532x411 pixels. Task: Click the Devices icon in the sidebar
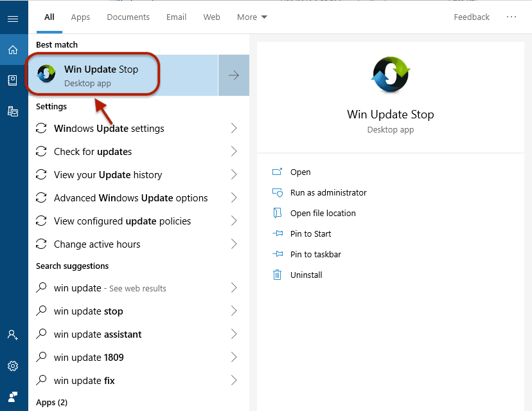(13, 111)
